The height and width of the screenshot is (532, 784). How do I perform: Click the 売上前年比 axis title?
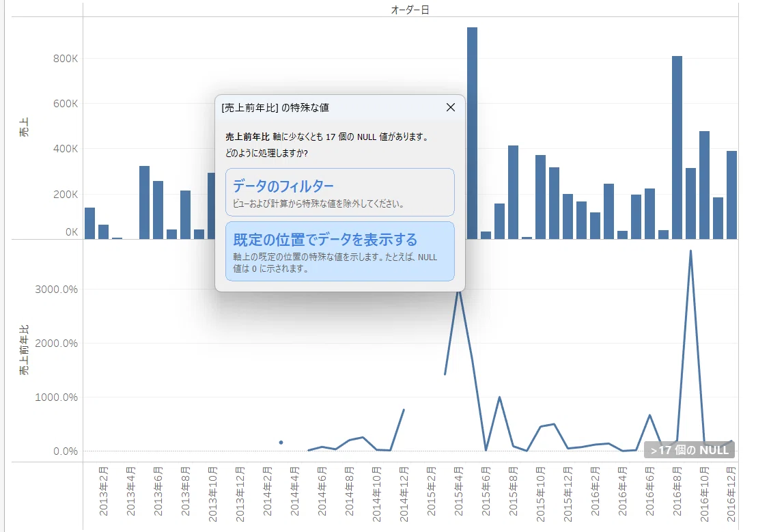coord(24,350)
